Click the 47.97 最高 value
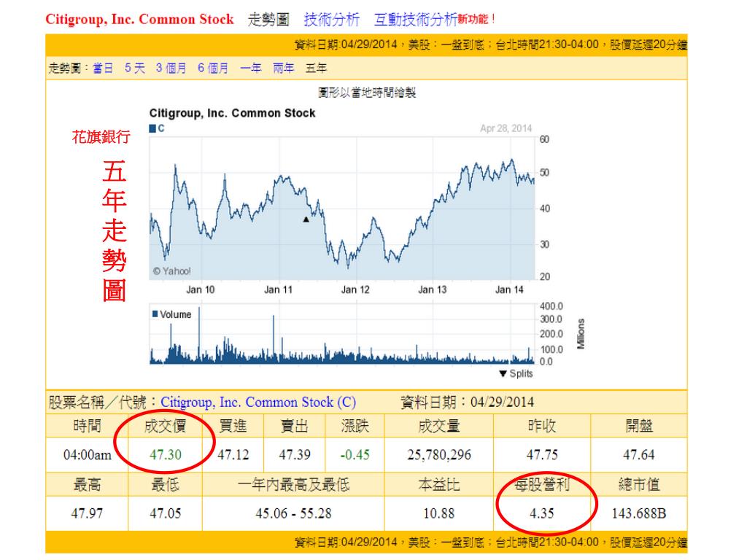The image size is (747, 560). click(87, 513)
